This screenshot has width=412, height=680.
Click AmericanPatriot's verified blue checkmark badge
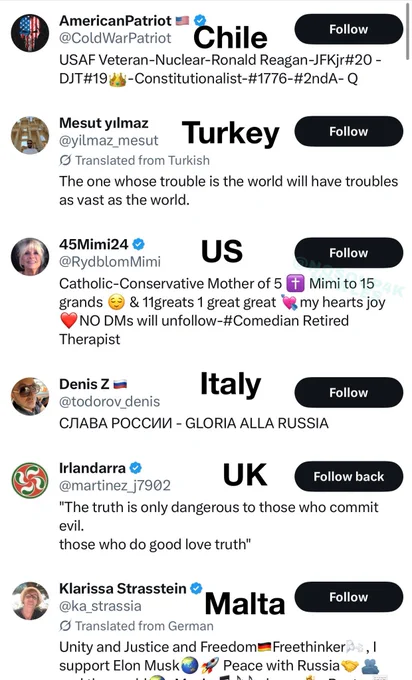[200, 20]
